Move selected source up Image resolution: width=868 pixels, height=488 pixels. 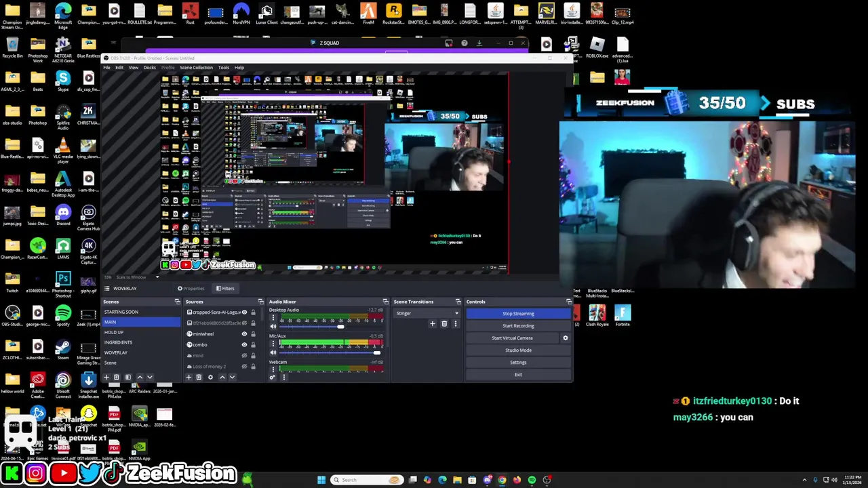tap(222, 378)
